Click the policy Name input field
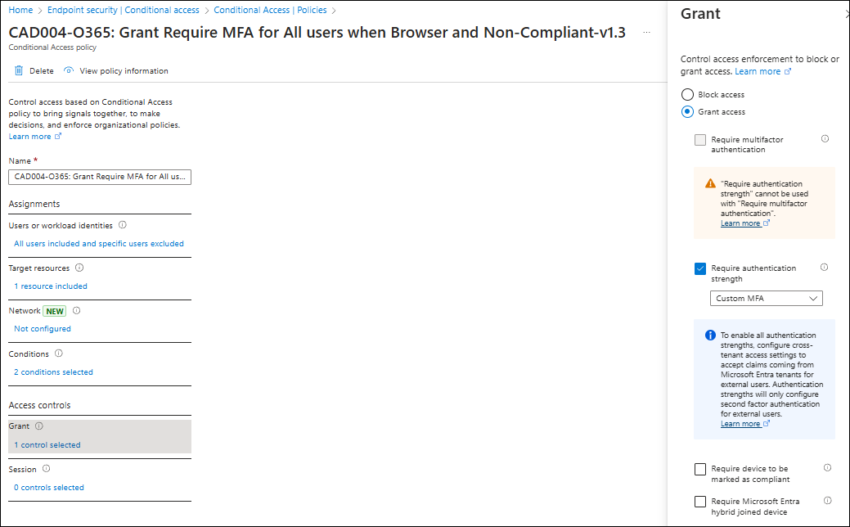Image resolution: width=850 pixels, height=527 pixels. pos(99,177)
